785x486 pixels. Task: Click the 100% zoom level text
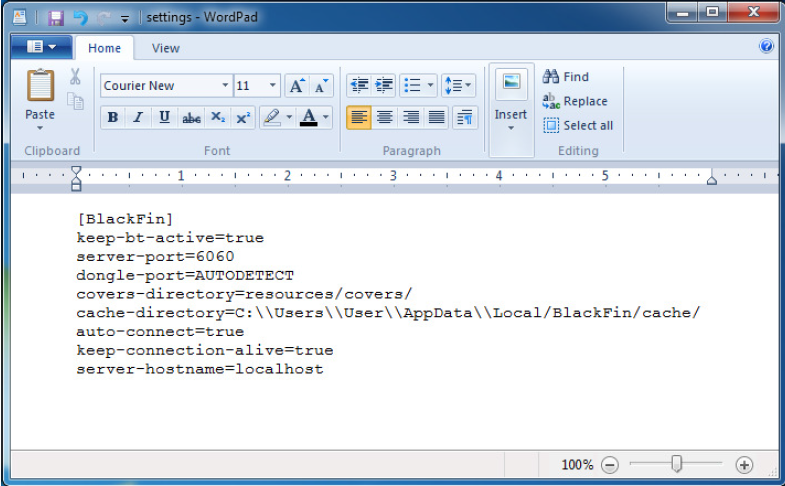point(577,465)
